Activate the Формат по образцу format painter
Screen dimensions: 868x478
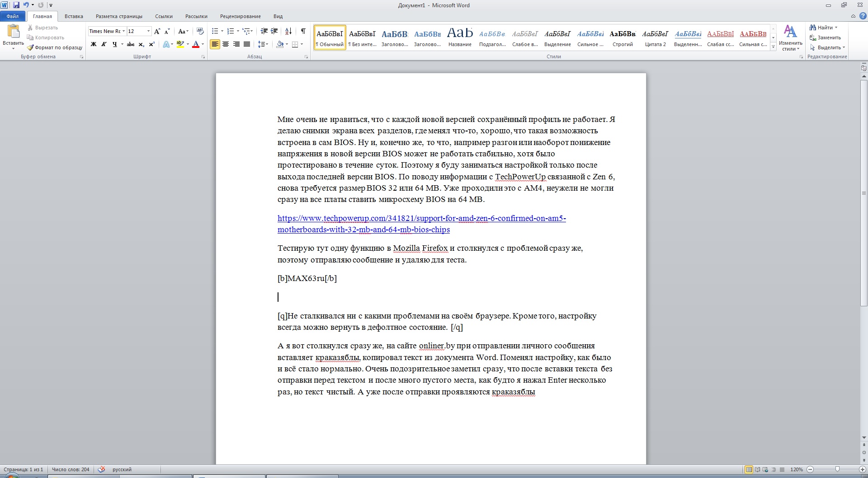point(55,47)
